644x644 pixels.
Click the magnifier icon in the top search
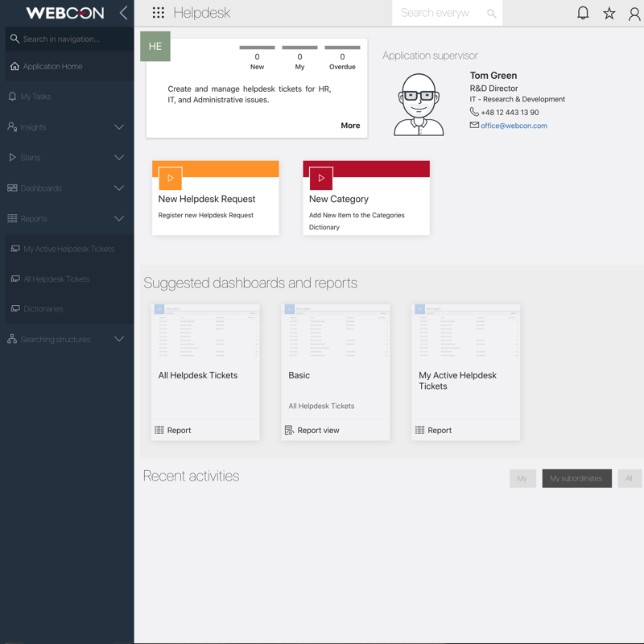(491, 14)
